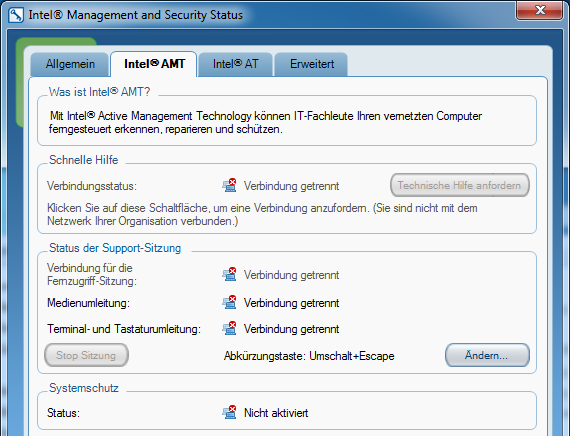Click the 'Status der Support-Sitzung' section heading
570x436 pixels.
(115, 248)
